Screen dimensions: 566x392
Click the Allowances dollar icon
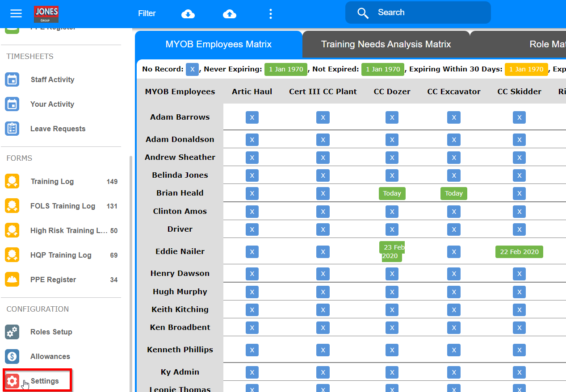coord(12,357)
